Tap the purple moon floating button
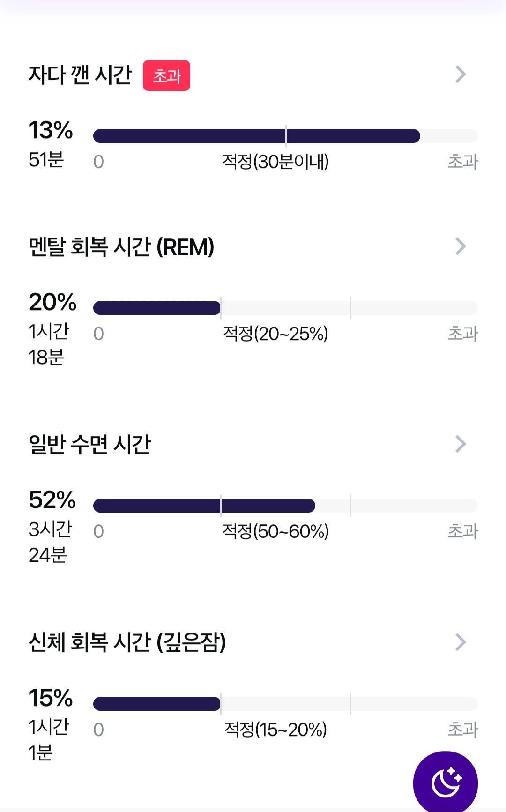The width and height of the screenshot is (506, 812). click(x=446, y=782)
